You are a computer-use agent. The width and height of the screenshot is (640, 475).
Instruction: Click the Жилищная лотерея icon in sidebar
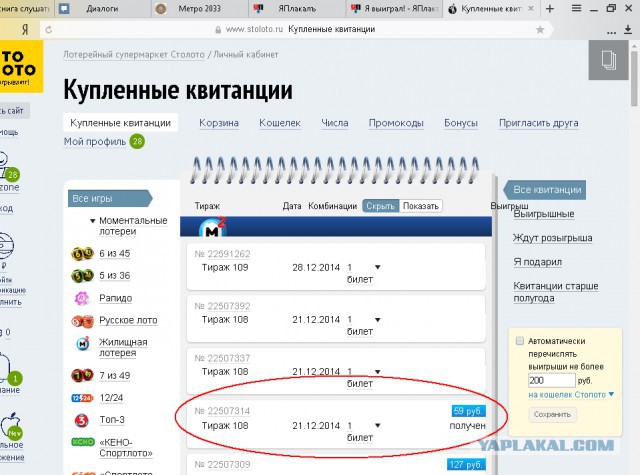[83, 343]
